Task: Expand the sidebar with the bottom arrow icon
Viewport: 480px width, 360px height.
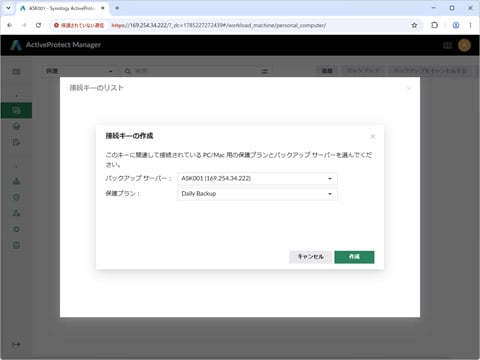Action: click(16, 344)
